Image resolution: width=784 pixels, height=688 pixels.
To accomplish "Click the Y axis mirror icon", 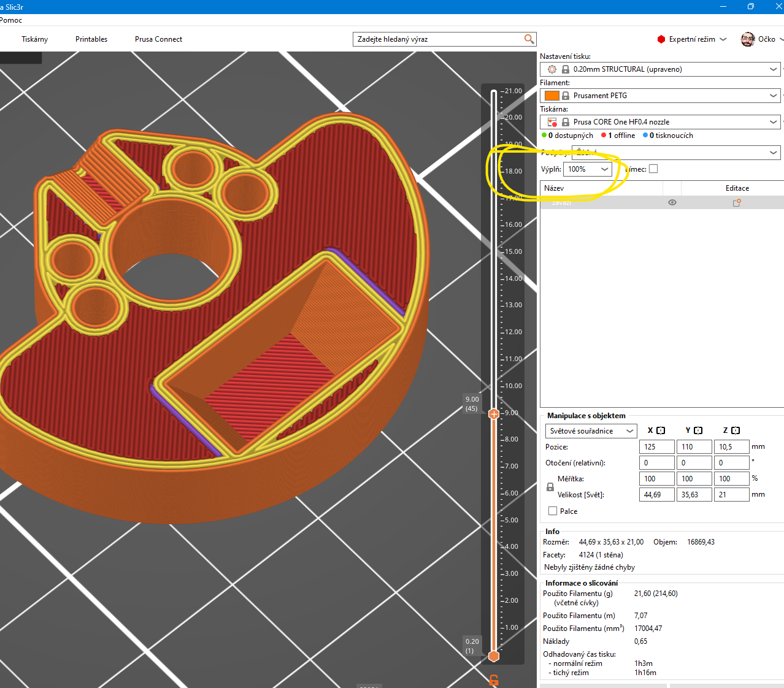I will [698, 430].
